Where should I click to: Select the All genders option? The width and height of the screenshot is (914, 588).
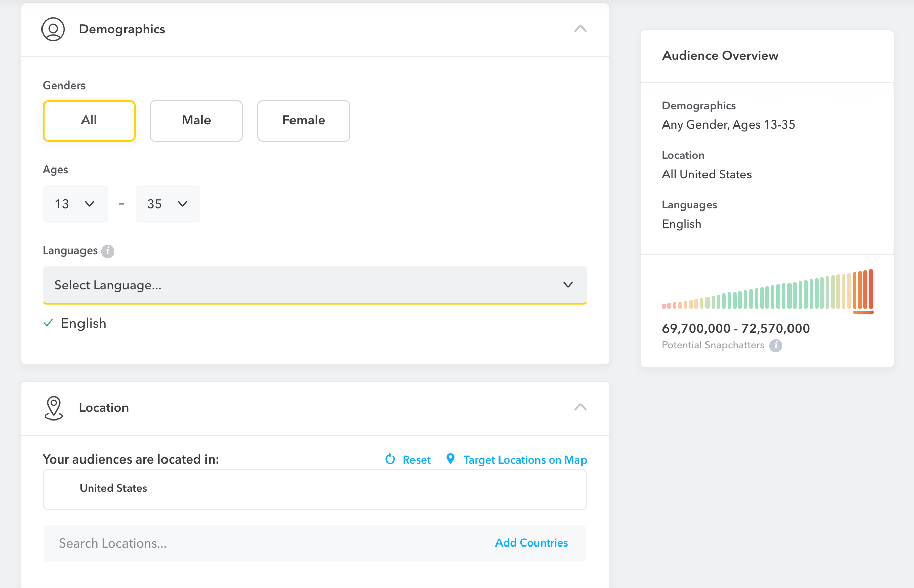pos(89,121)
